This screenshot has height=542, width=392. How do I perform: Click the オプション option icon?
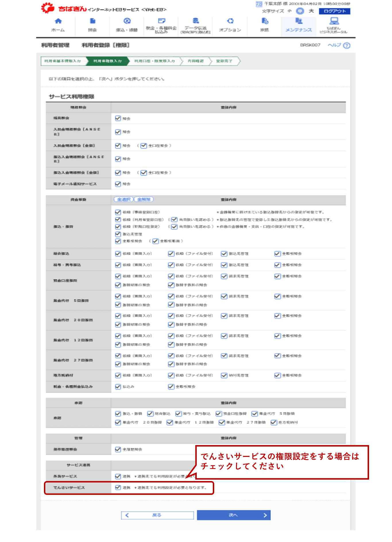point(230,21)
